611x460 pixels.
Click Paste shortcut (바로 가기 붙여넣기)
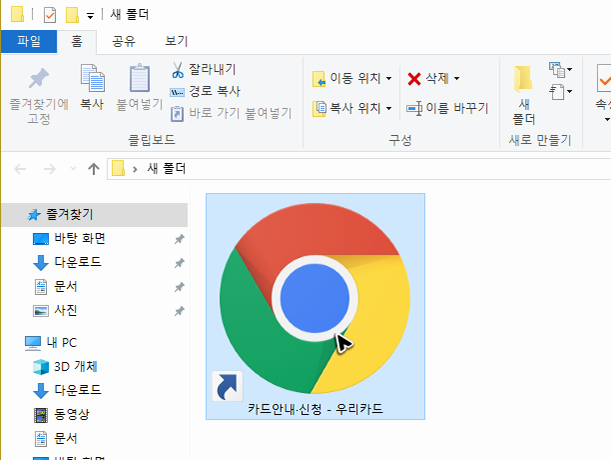231,113
